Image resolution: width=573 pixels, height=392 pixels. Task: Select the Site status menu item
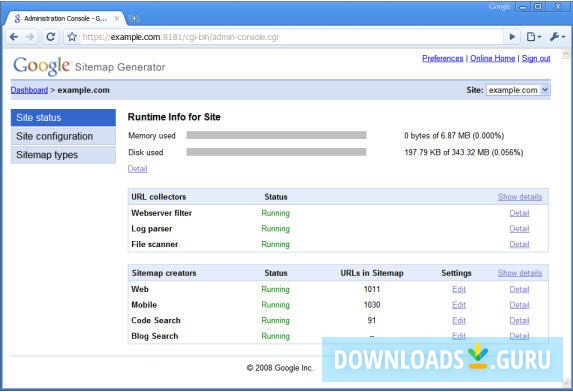tap(63, 118)
